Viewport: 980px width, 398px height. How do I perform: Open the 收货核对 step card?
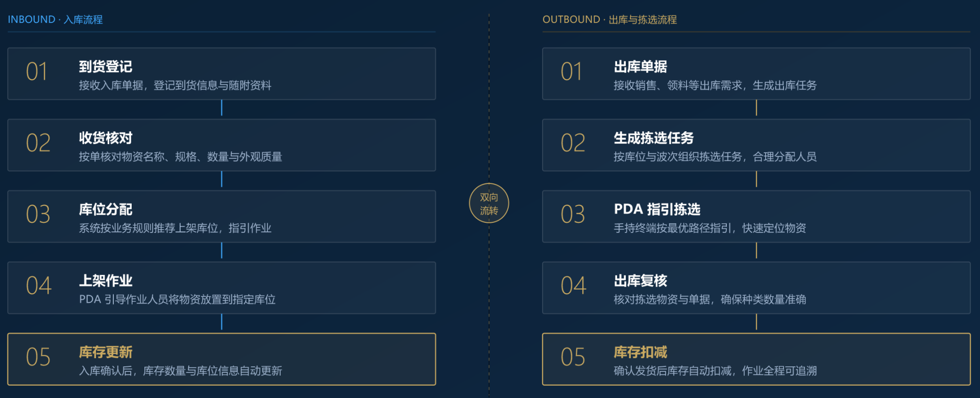[x=222, y=145]
